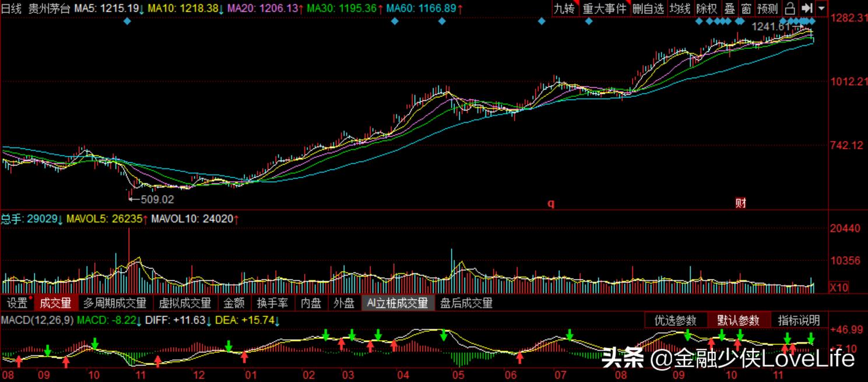Select the 换手率 tab
The image size is (868, 382).
[x=272, y=303]
